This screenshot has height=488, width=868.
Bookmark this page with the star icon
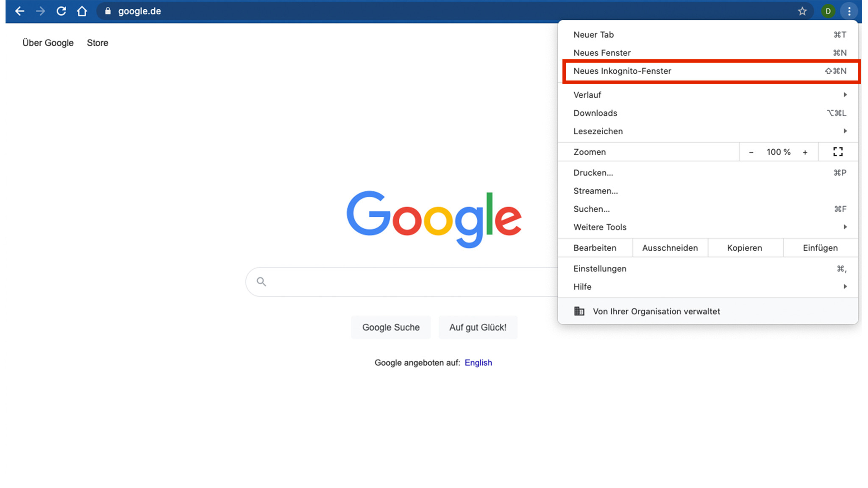point(802,11)
